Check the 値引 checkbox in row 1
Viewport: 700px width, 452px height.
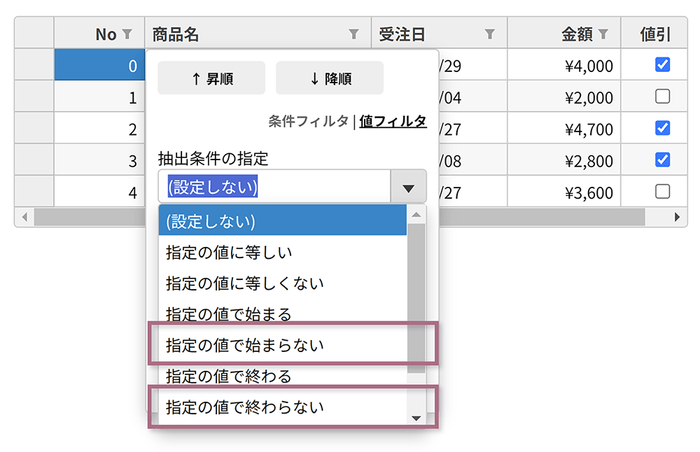[x=662, y=97]
